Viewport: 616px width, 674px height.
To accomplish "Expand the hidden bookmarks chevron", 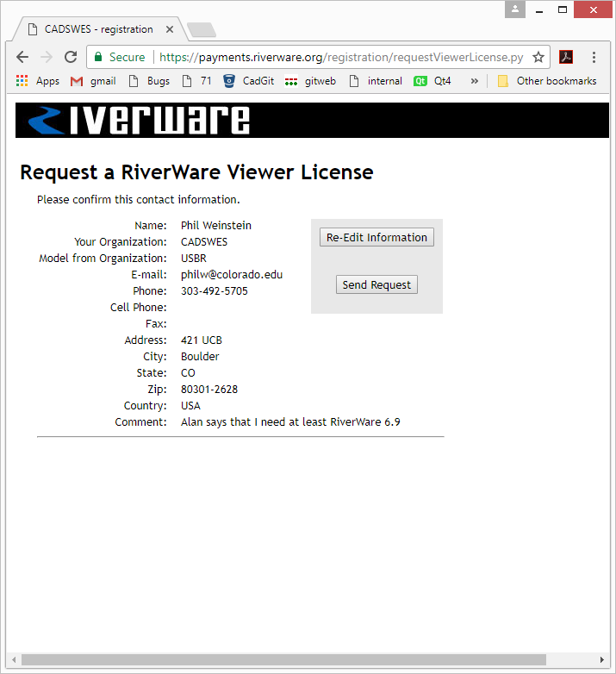I will point(474,81).
